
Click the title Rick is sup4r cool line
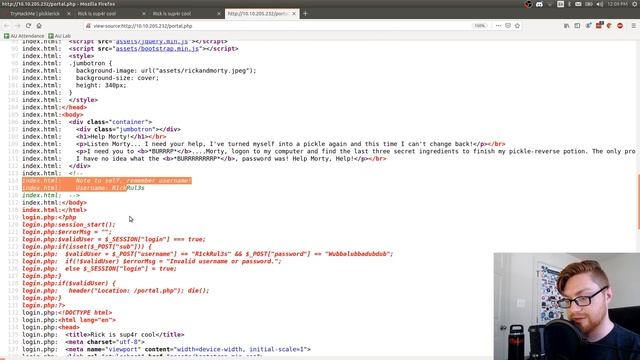(103, 335)
